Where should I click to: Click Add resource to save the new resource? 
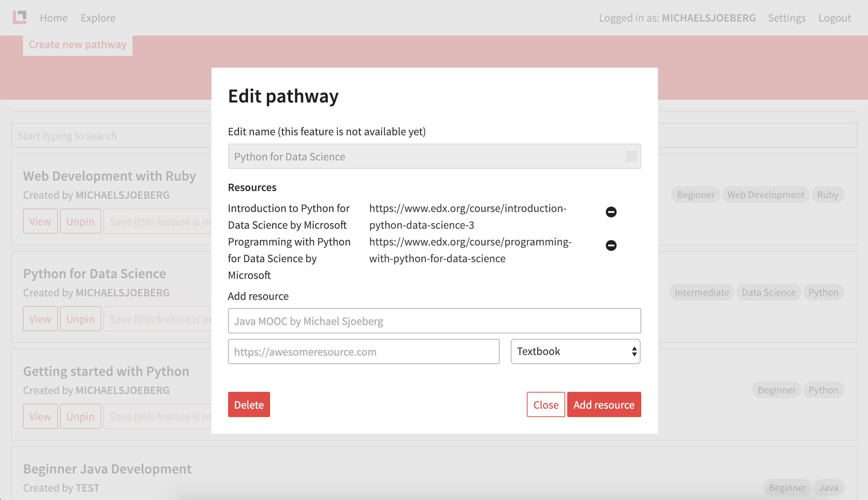(604, 404)
